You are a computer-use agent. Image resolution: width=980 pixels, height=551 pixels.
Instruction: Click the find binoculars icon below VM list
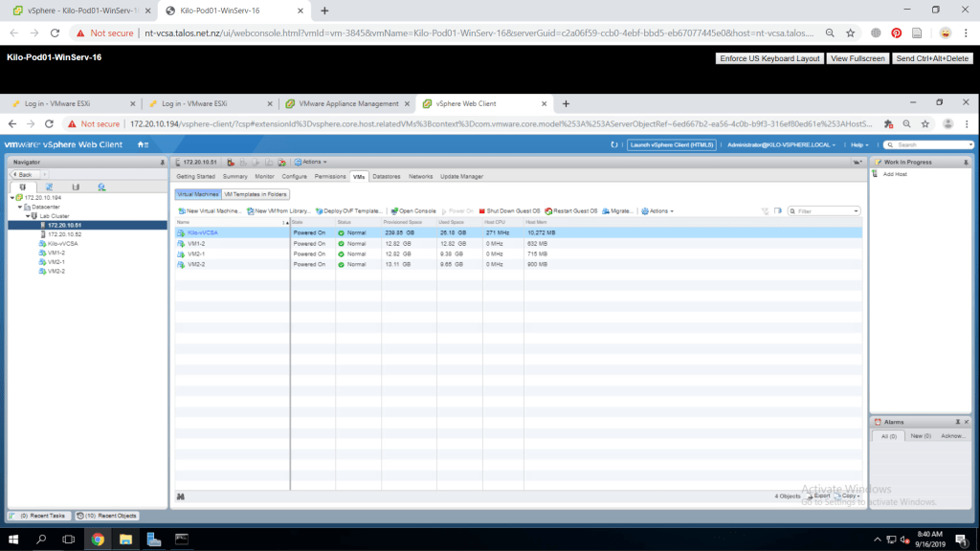pos(180,496)
